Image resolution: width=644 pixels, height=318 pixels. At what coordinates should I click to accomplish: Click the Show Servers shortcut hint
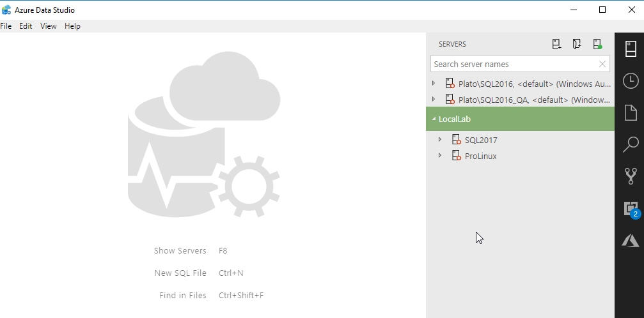(x=180, y=251)
